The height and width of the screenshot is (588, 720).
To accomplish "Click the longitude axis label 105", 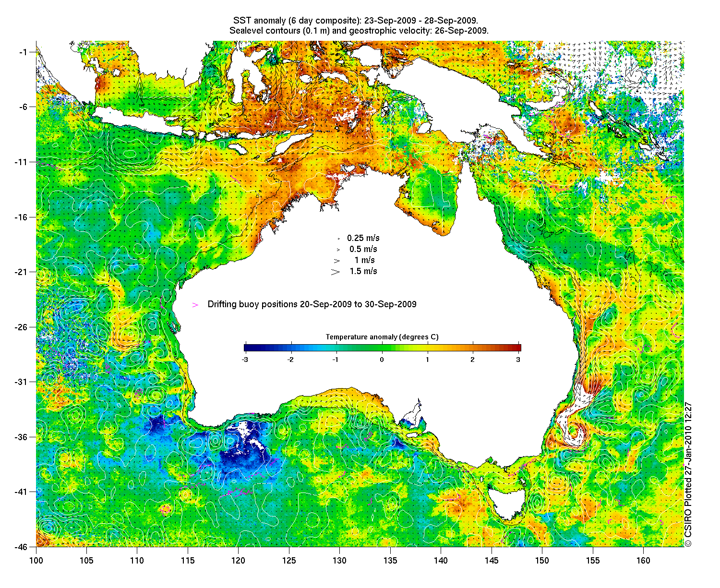I will tap(86, 561).
